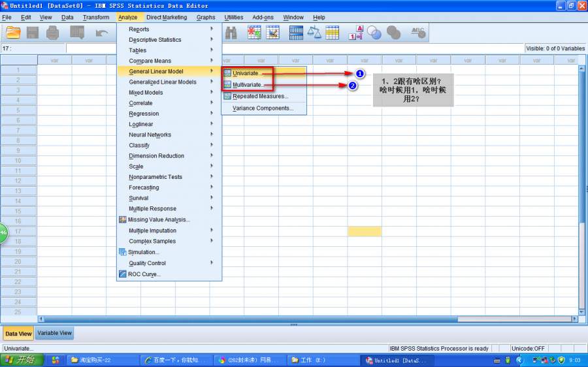Click the Windows Start button

(x=22, y=360)
